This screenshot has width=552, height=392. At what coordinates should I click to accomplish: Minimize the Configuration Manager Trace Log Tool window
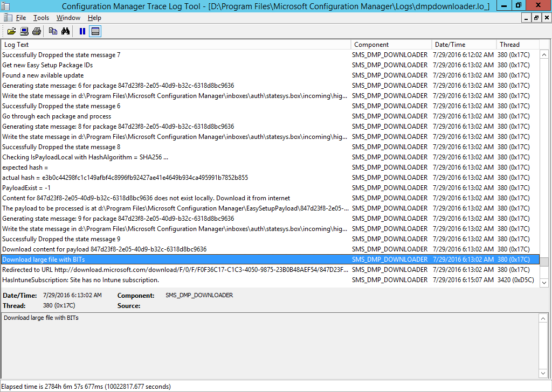(x=504, y=5)
